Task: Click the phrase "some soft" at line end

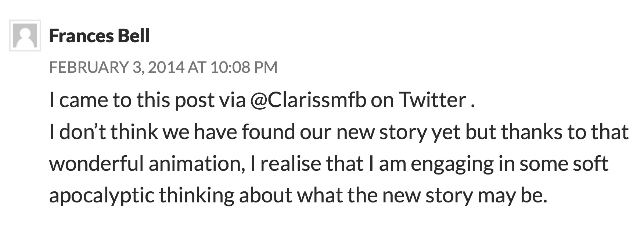Action: (x=564, y=164)
